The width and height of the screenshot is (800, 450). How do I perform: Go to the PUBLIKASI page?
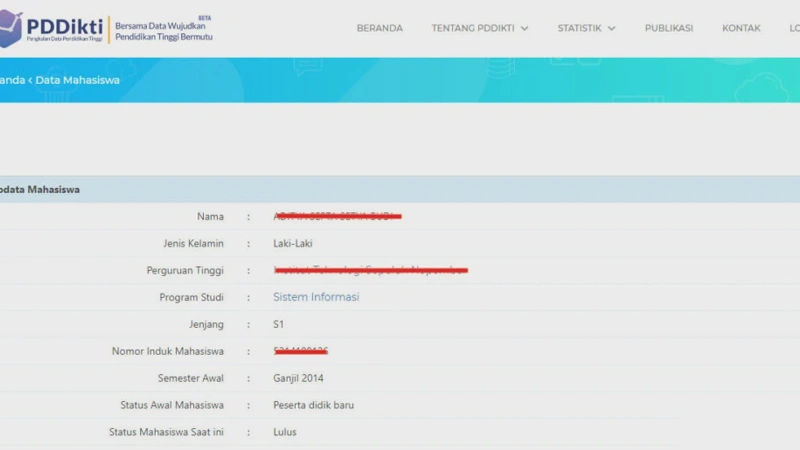pyautogui.click(x=669, y=28)
